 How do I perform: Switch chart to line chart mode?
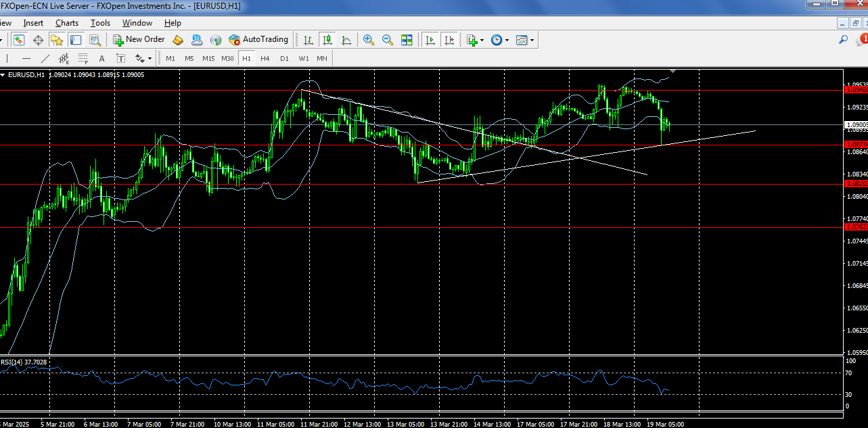pyautogui.click(x=346, y=40)
